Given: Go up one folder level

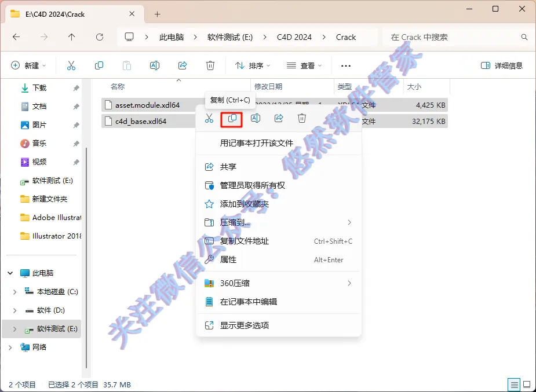Looking at the screenshot, I should [71, 37].
